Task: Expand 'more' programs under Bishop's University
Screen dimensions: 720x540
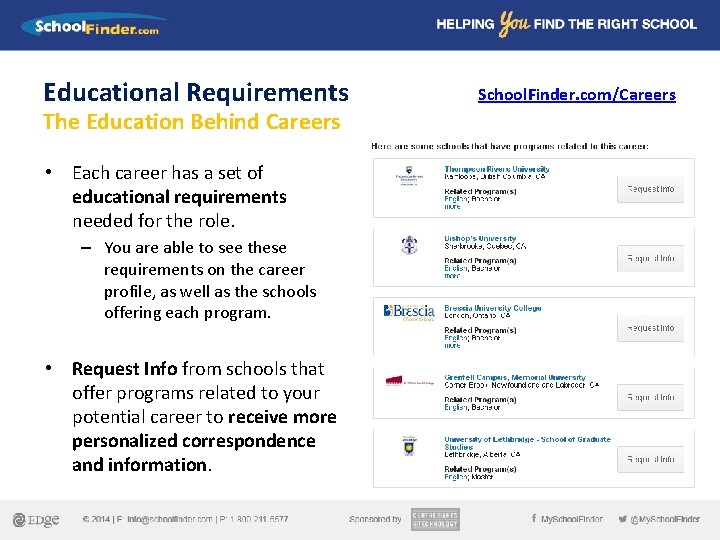Action: [x=452, y=276]
